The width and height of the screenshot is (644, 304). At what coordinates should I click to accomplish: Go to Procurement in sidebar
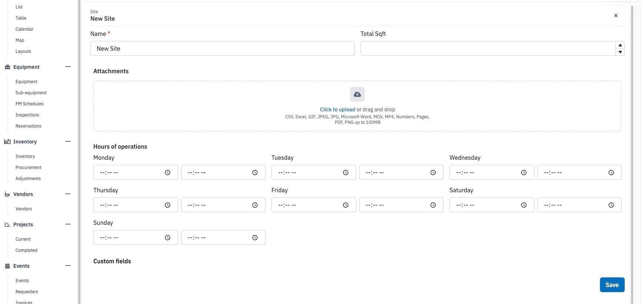[x=29, y=168]
